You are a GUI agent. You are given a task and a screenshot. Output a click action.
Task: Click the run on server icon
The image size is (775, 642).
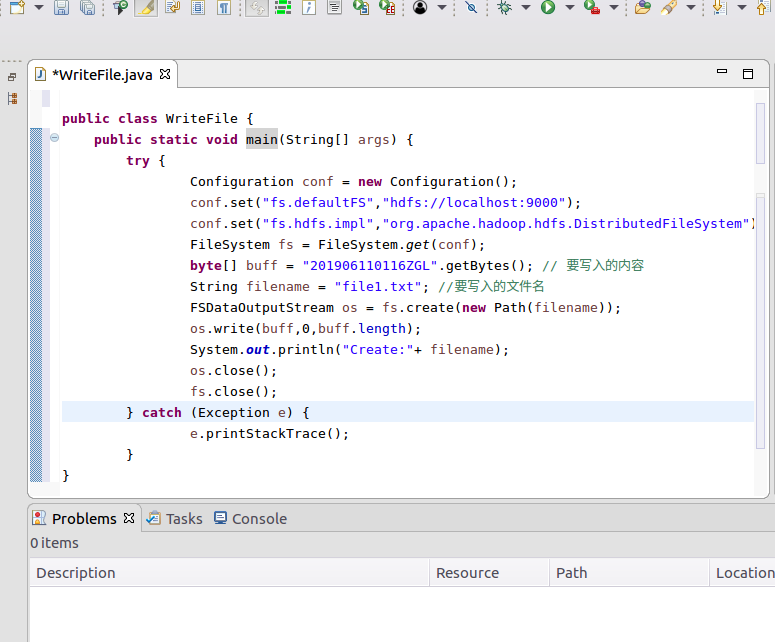click(361, 7)
